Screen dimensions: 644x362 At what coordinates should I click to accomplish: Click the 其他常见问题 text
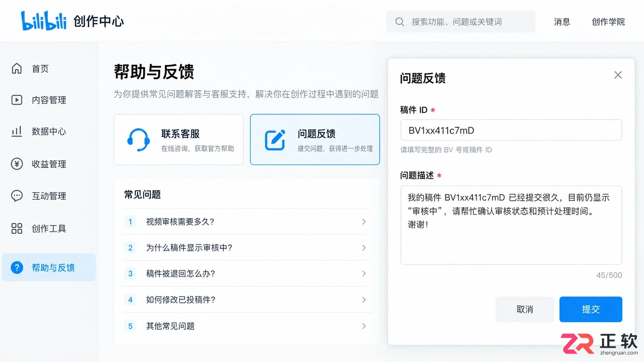pyautogui.click(x=170, y=326)
